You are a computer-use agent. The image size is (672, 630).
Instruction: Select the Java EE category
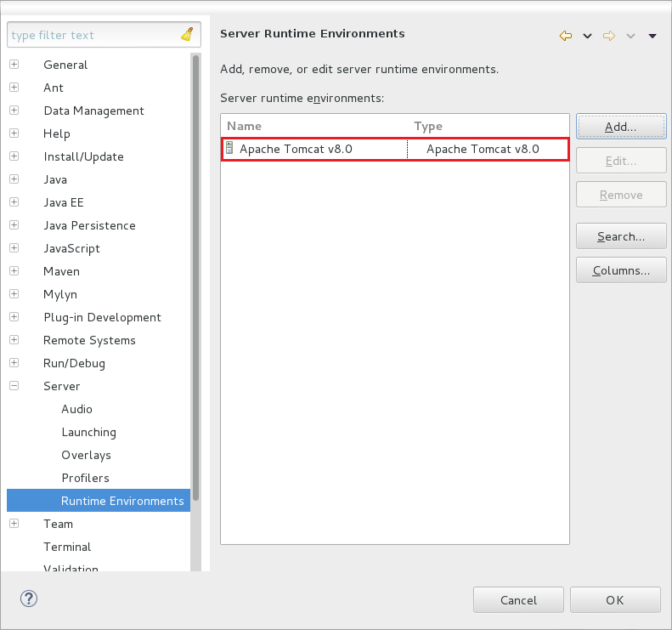point(64,202)
